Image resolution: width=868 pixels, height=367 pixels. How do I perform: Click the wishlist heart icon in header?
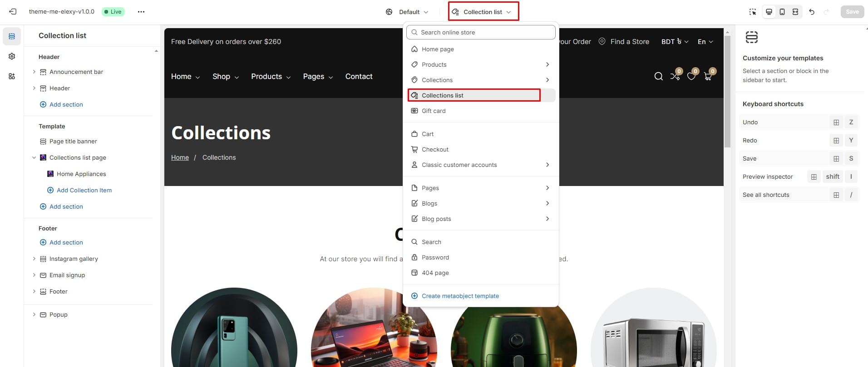coord(691,75)
